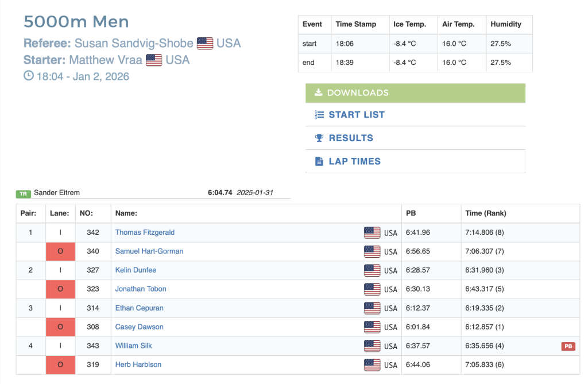Click the download icon beside DOWNLOADS
This screenshot has width=588, height=384.
(x=319, y=93)
